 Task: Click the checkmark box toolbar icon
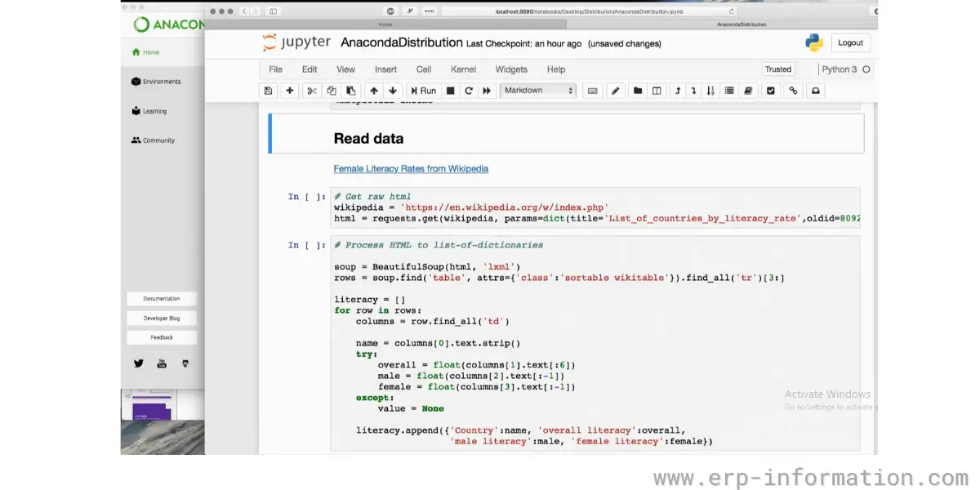click(x=770, y=91)
